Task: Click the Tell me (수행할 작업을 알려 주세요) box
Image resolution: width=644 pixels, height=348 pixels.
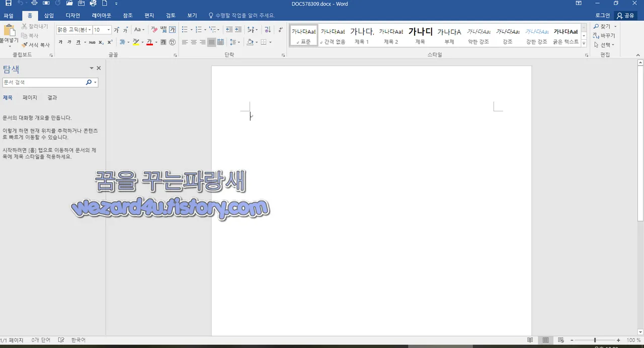Action: [x=242, y=16]
